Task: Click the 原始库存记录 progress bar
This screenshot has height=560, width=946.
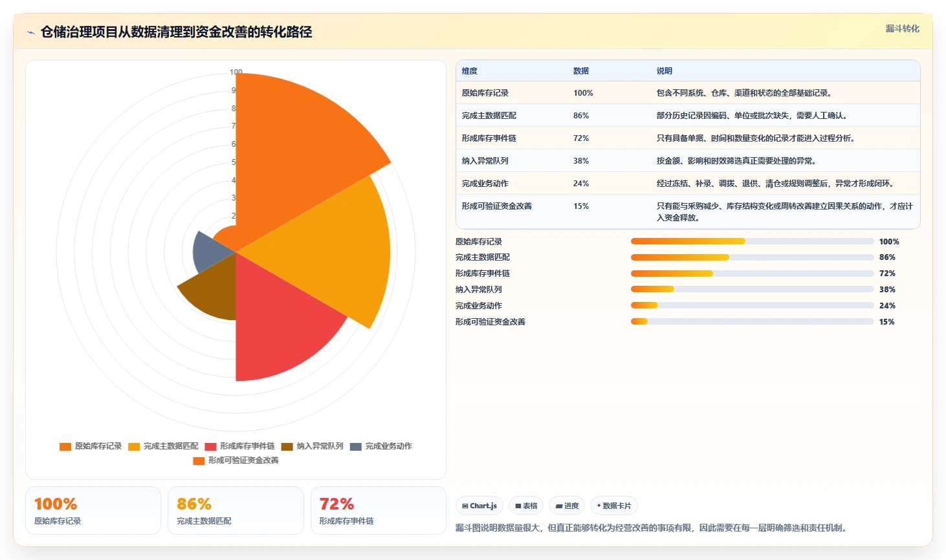Action: pyautogui.click(x=753, y=241)
